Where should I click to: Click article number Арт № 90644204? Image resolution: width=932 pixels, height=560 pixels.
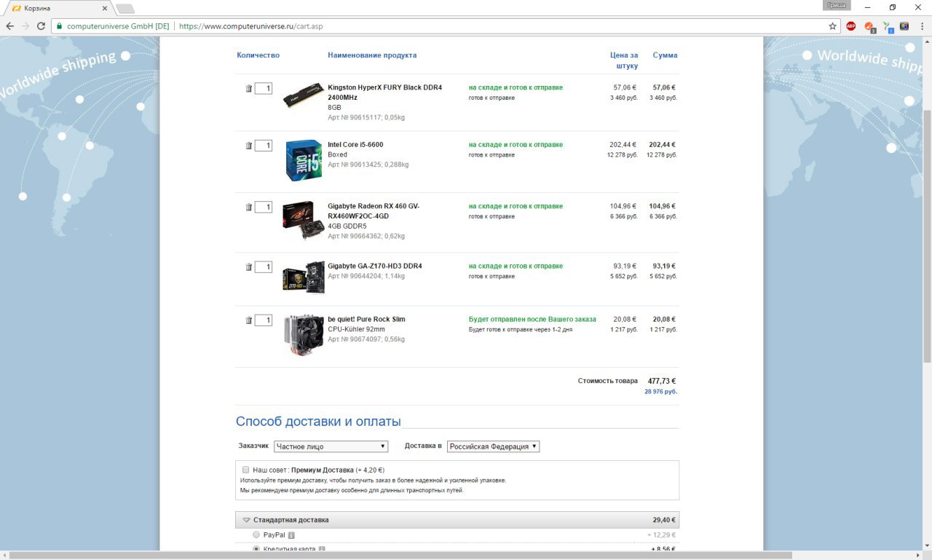click(x=354, y=276)
